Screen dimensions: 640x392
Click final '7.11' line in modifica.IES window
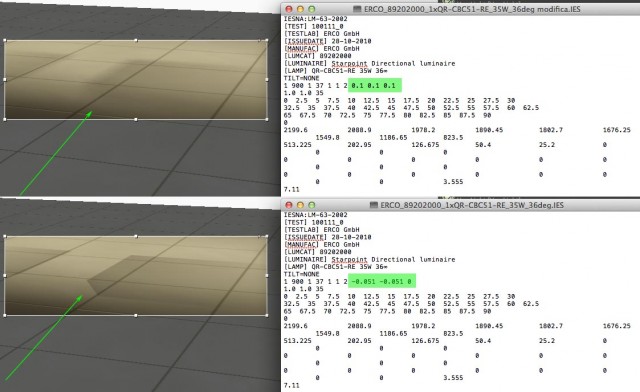291,189
